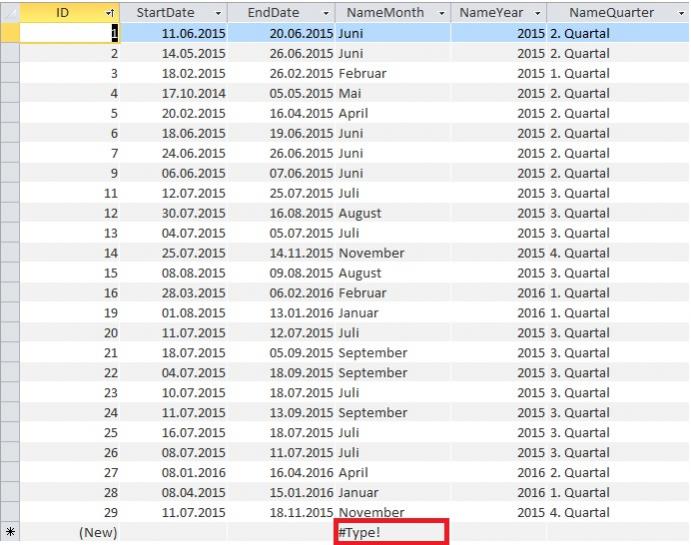
Task: Select the EndDate column header
Action: [x=282, y=13]
